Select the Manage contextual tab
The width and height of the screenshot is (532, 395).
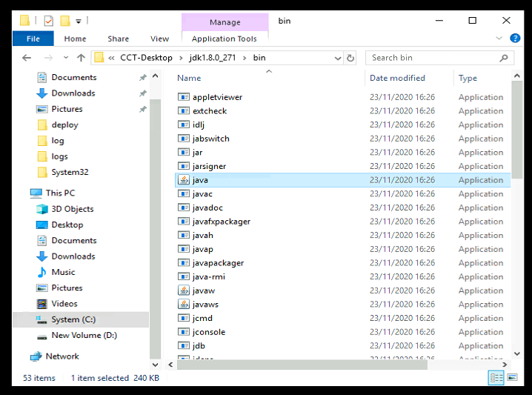tap(225, 22)
